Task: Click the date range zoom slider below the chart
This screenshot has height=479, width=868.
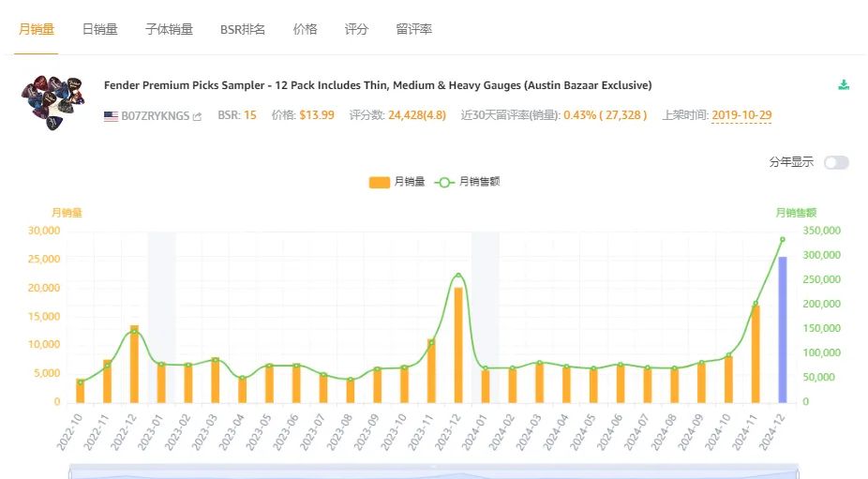Action: click(433, 472)
